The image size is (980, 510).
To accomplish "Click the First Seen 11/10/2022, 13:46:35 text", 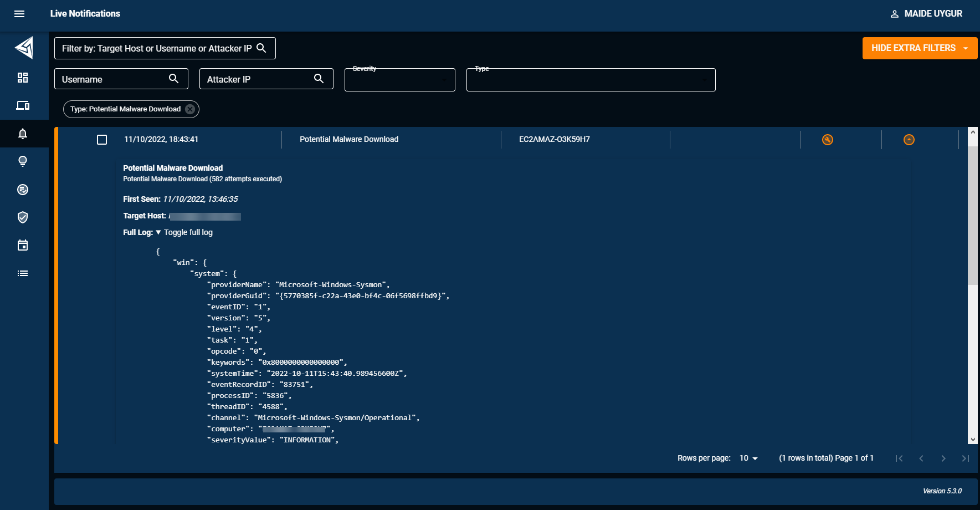I will [x=181, y=199].
